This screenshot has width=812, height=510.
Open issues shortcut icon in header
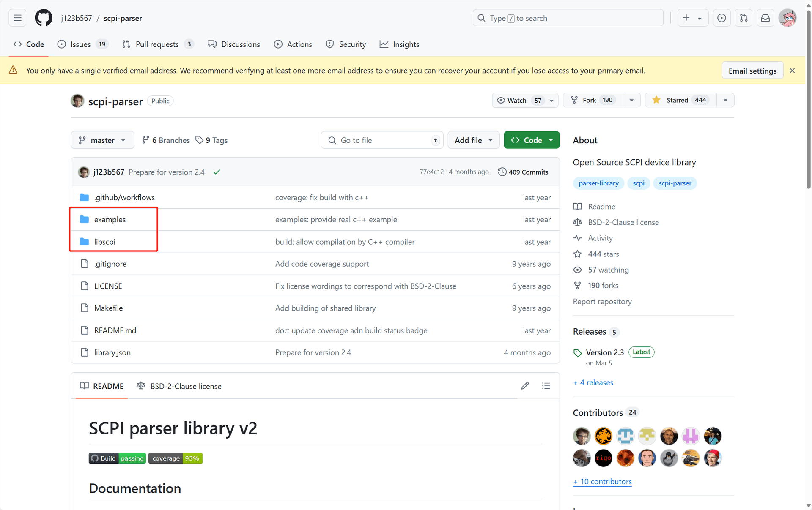pos(721,18)
